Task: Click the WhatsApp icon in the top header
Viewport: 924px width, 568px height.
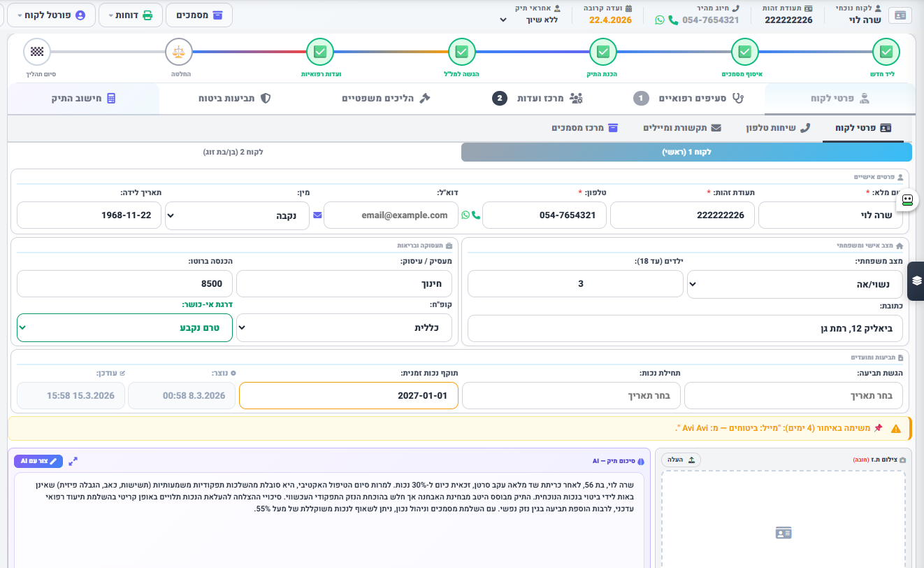Action: 660,20
